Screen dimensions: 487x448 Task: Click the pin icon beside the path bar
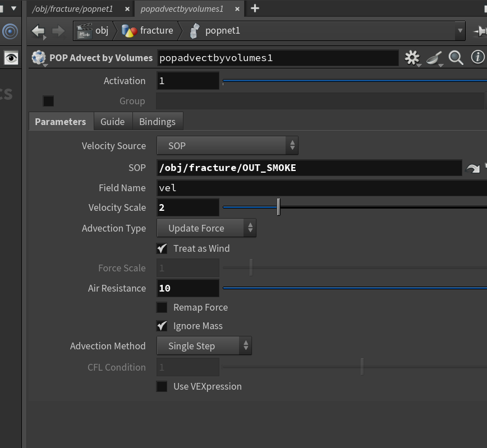tap(480, 31)
